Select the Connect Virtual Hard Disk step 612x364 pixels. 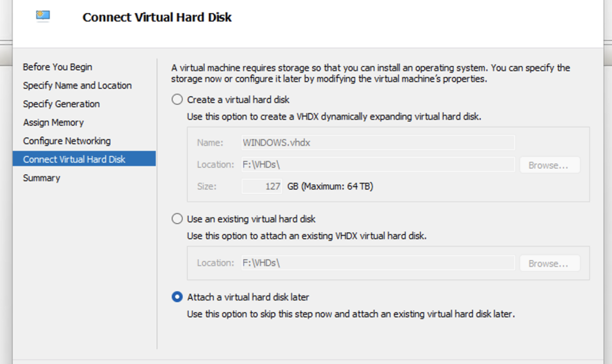click(74, 159)
